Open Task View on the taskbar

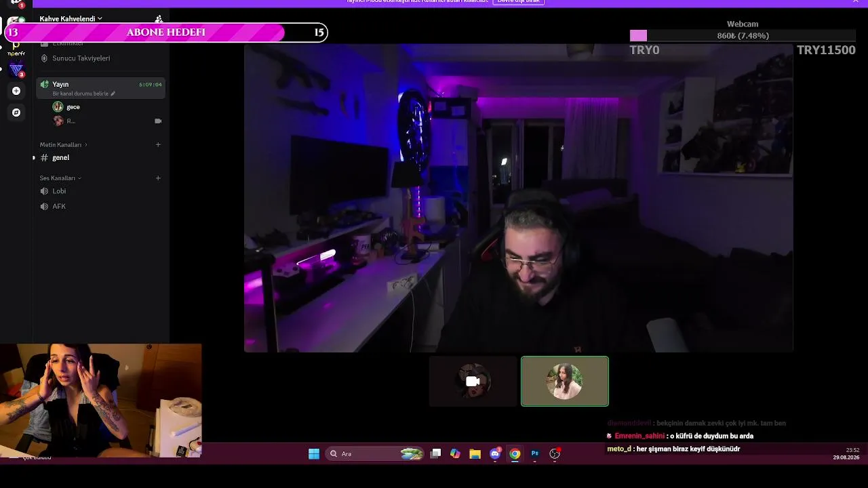pos(436,454)
